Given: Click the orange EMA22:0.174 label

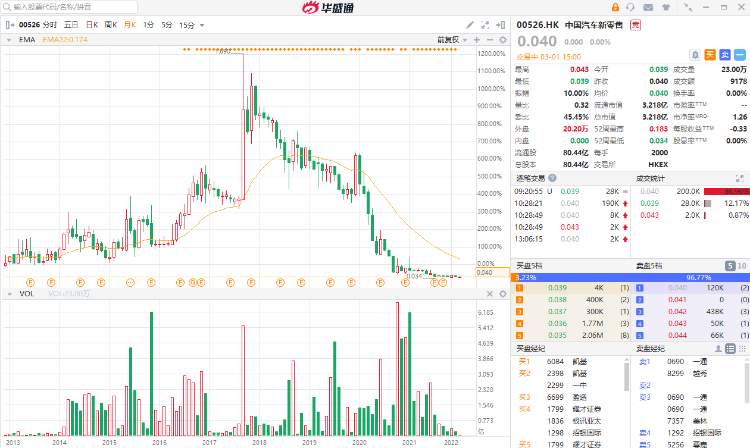Looking at the screenshot, I should tap(65, 40).
